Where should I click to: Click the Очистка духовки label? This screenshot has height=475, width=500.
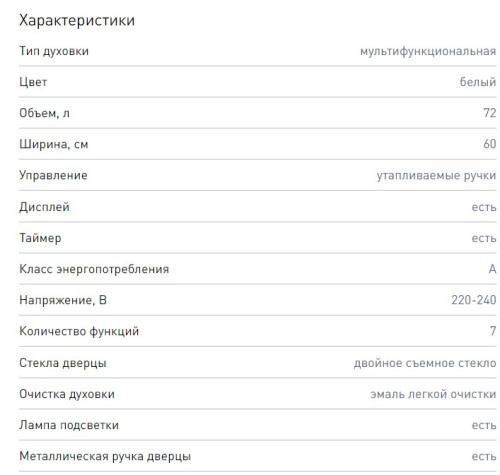pyautogui.click(x=67, y=394)
